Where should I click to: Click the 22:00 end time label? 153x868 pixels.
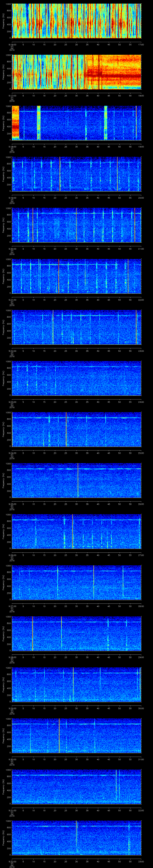pyautogui.click(x=141, y=300)
